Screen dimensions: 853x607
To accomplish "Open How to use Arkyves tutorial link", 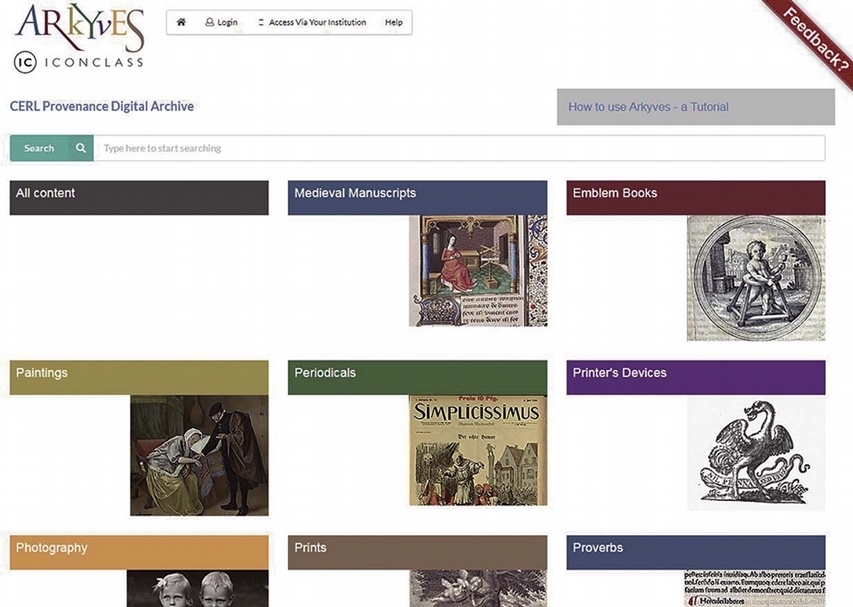I will click(x=648, y=107).
